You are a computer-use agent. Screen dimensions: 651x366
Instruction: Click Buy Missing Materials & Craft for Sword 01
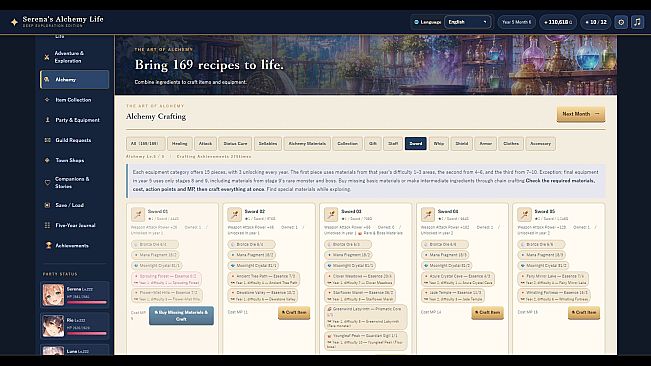(x=181, y=316)
